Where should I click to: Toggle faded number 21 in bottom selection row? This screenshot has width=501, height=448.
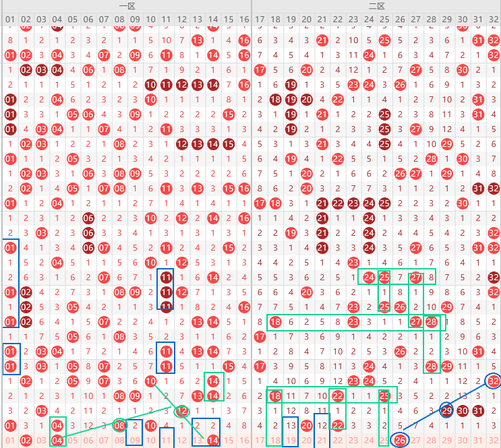point(322,441)
